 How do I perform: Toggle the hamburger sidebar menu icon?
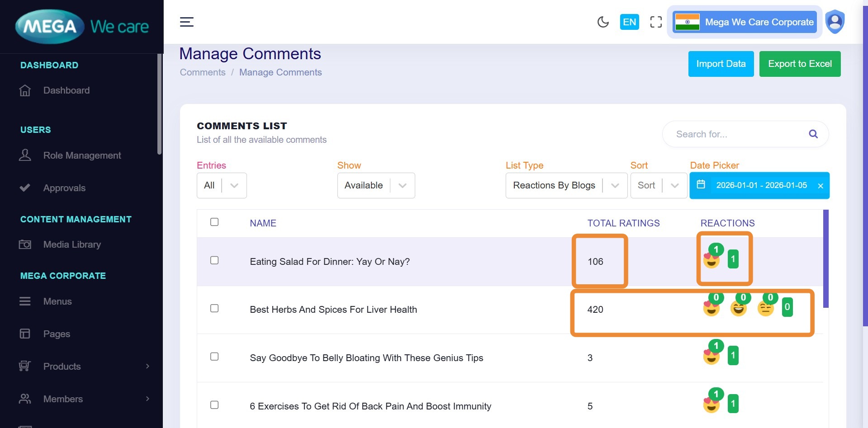186,22
